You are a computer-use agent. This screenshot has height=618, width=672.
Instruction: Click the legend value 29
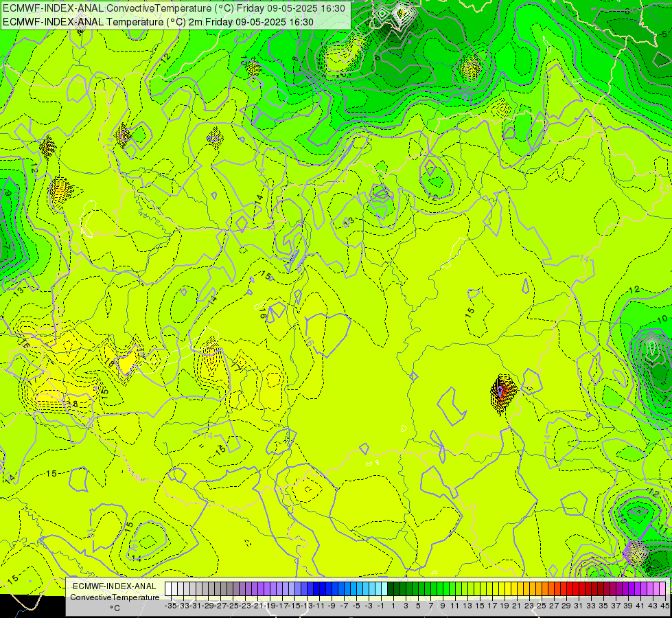pos(566,606)
